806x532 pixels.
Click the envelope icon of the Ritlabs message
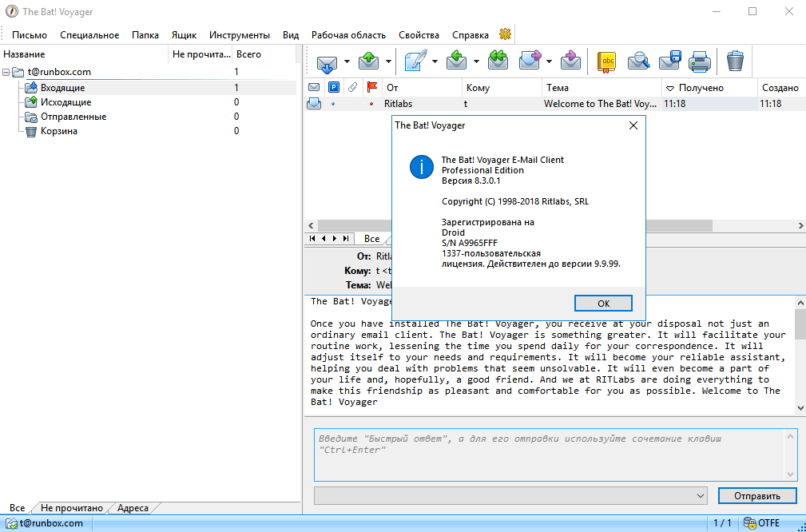click(314, 103)
